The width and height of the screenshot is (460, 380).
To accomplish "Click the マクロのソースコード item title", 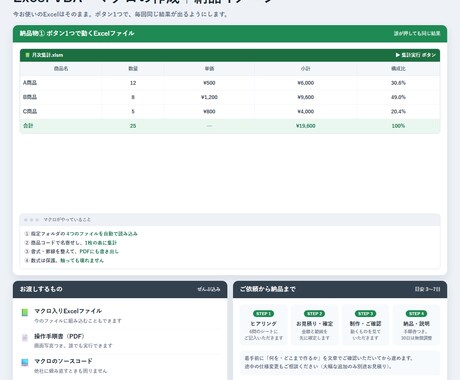I will (x=63, y=361).
